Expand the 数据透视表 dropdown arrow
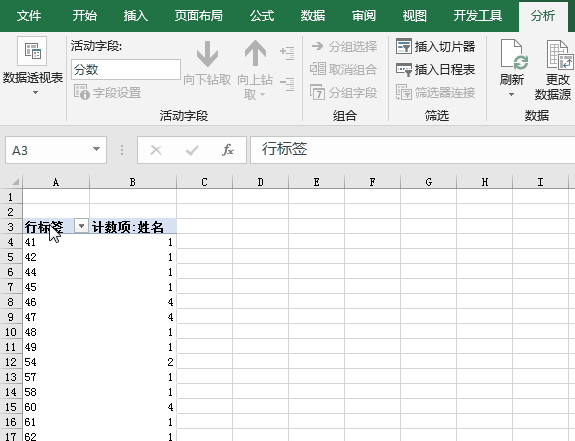This screenshot has height=441, width=575. pos(35,92)
